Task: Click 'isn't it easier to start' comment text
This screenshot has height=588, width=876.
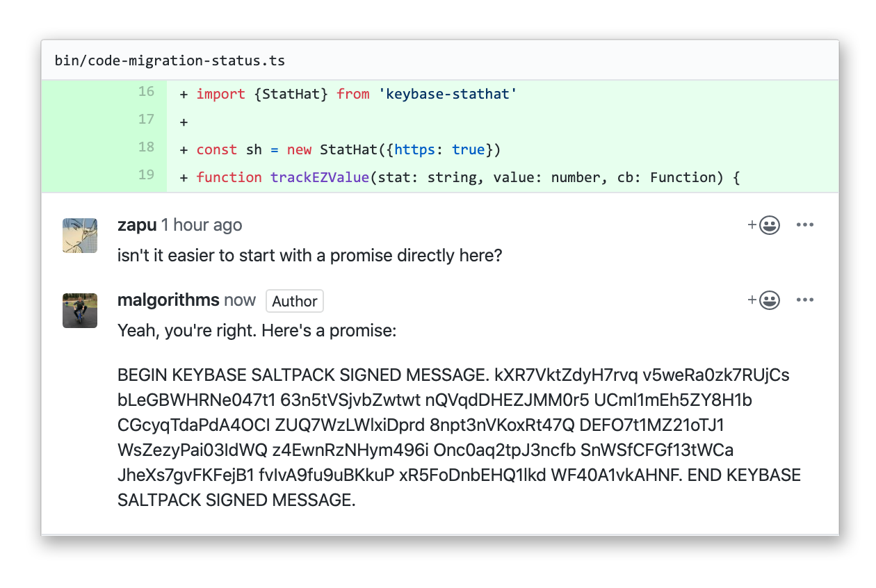Action: click(x=310, y=256)
